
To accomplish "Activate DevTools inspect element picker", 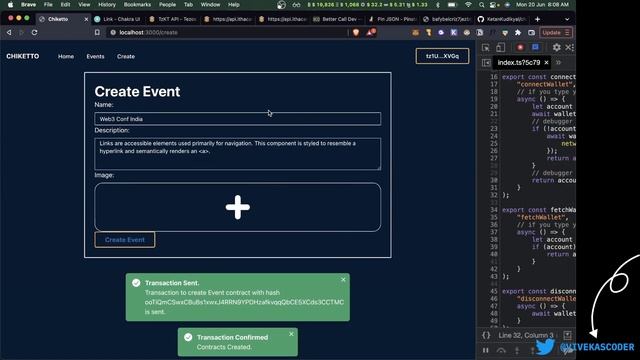I will pyautogui.click(x=486, y=48).
